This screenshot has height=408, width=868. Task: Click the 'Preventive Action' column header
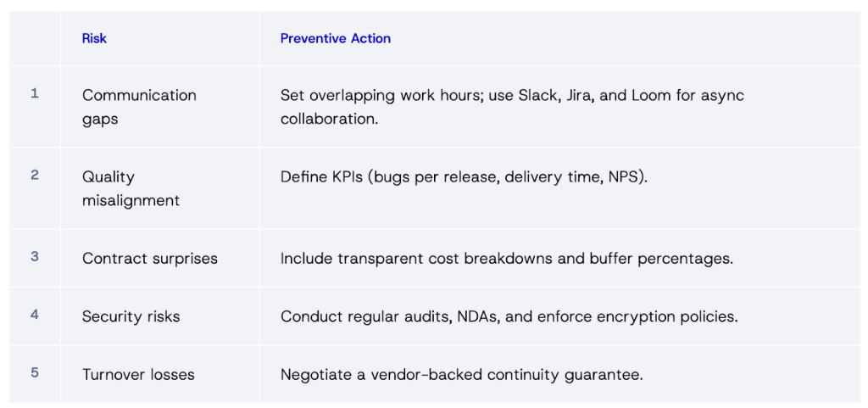coord(336,38)
